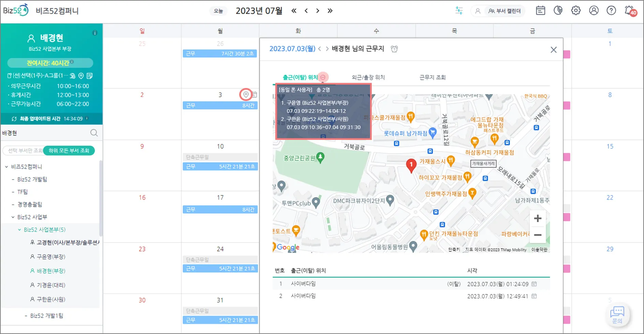Select employee 배경현(부장)
644x334 pixels.
48,271
